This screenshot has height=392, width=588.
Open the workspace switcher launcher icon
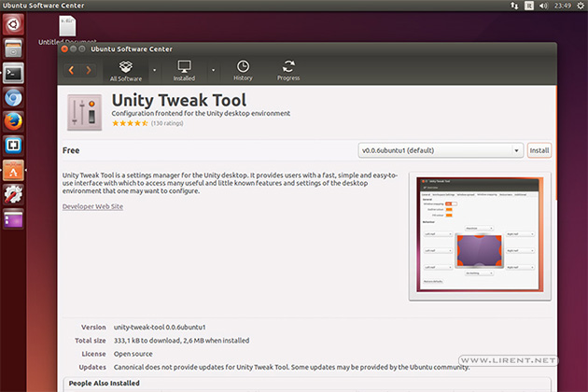click(13, 219)
